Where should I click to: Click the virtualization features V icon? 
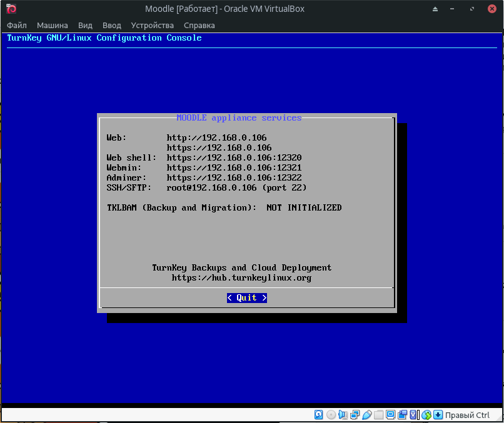414,415
